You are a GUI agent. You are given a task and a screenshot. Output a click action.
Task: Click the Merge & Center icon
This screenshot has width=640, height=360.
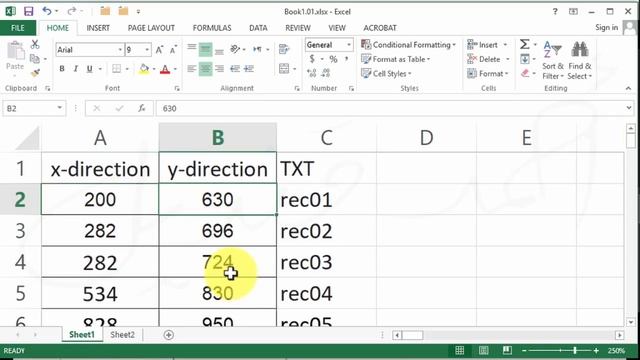284,69
